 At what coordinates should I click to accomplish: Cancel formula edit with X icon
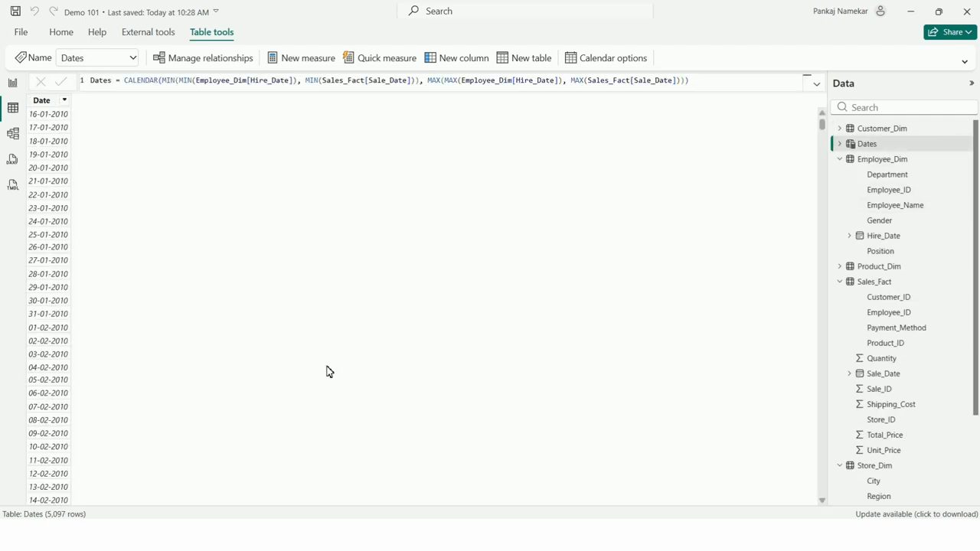(41, 81)
